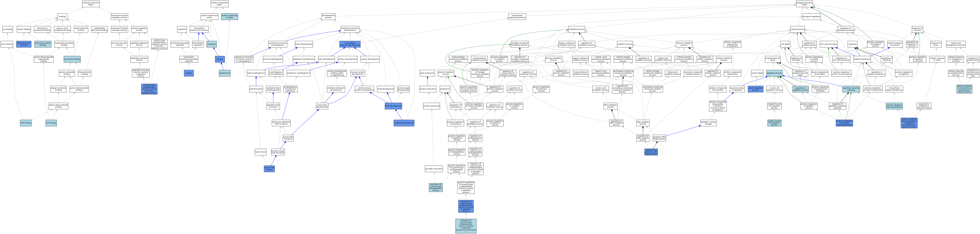Select the 'ion binding' node
980x234 pixels.
click(x=8, y=29)
